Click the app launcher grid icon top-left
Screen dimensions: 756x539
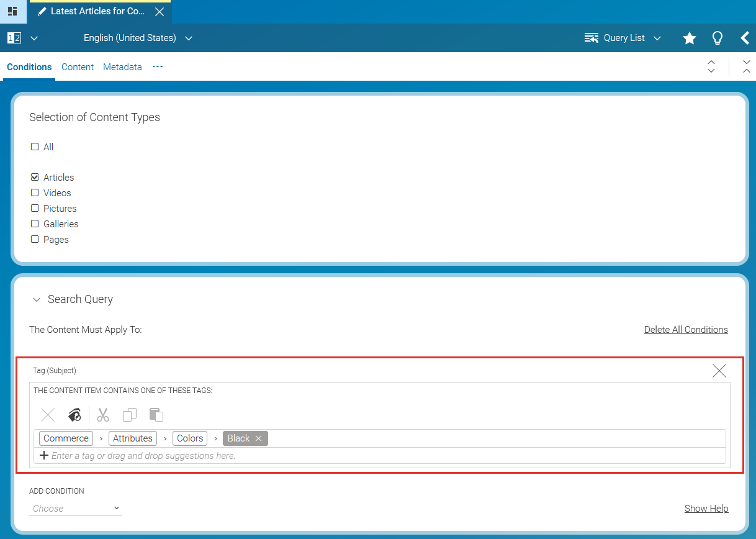[12, 11]
